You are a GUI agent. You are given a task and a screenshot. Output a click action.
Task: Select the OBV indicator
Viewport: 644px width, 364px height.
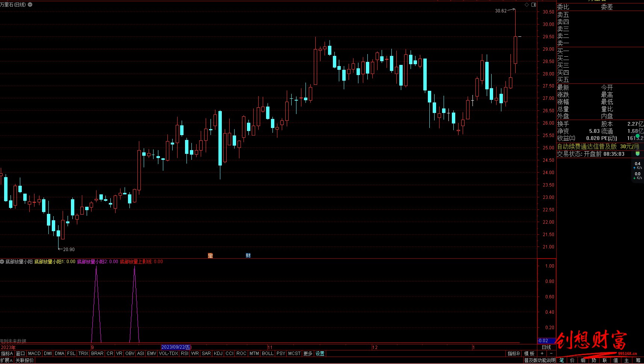130,353
